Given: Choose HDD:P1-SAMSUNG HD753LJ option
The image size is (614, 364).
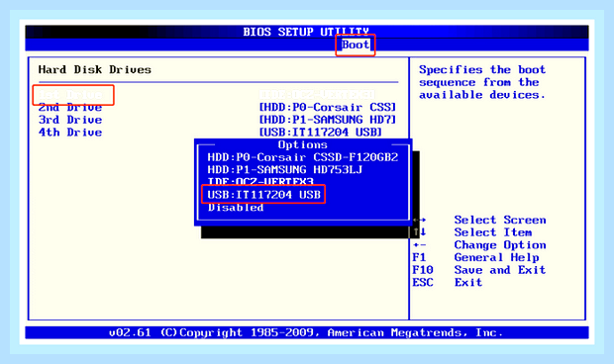Looking at the screenshot, I should 284,170.
